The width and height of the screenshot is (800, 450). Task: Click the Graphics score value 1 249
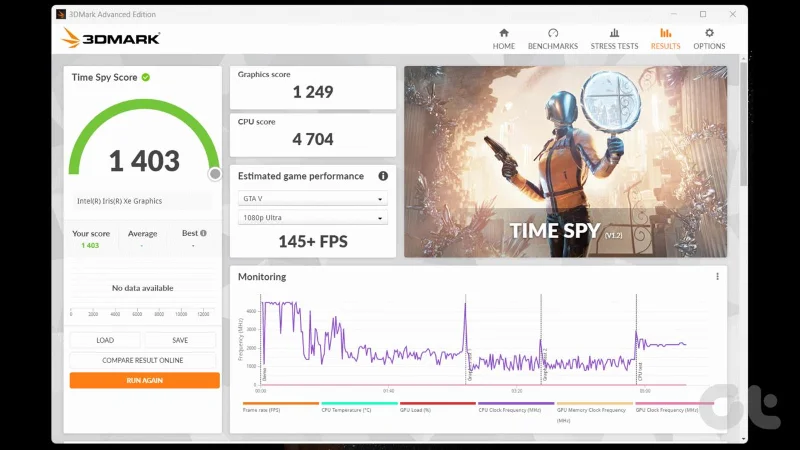coord(313,92)
